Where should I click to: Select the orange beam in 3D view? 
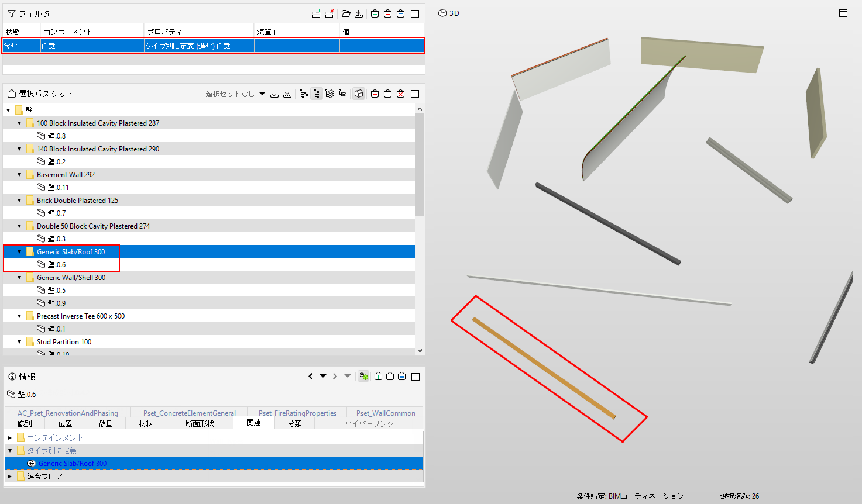click(544, 368)
